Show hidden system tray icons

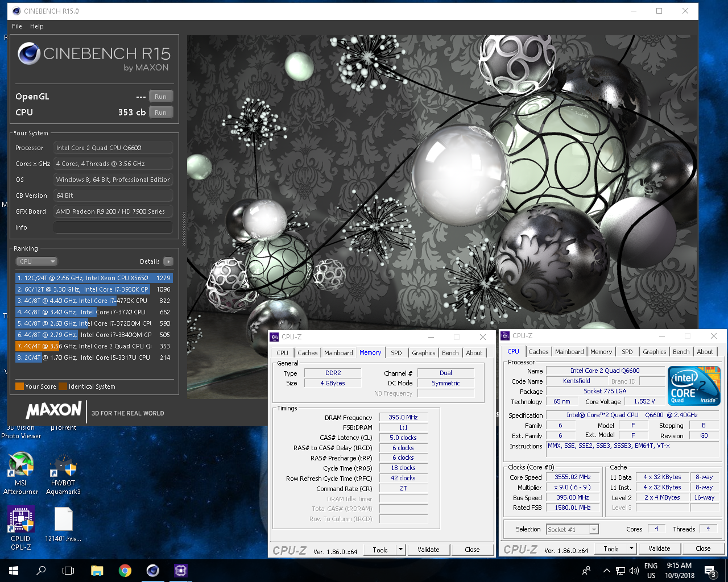pyautogui.click(x=606, y=571)
